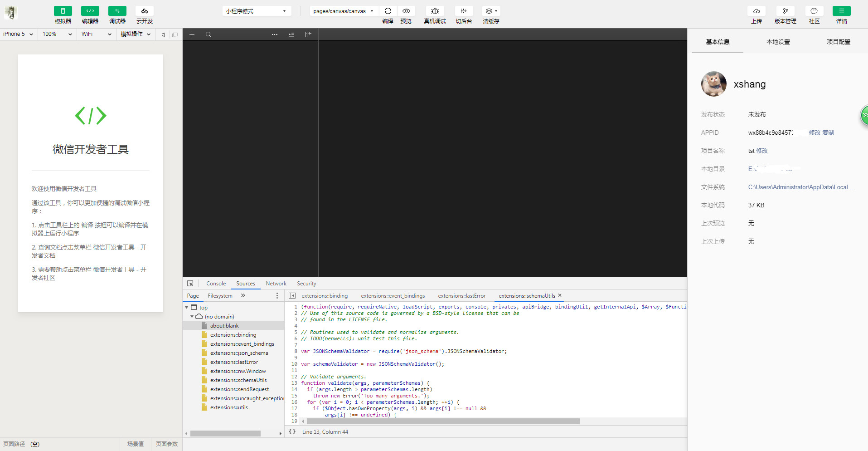Start 真机调试 remote debugging
The image size is (868, 451).
click(435, 11)
